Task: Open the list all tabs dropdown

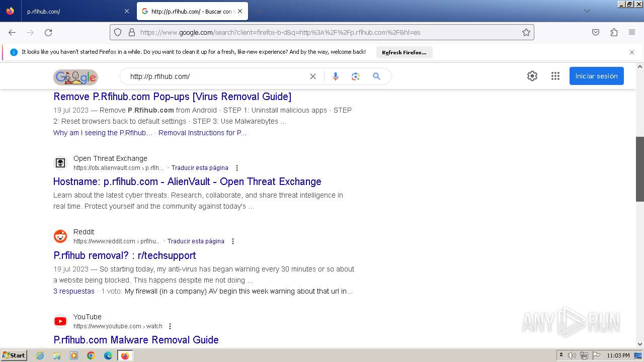Action: pyautogui.click(x=587, y=11)
